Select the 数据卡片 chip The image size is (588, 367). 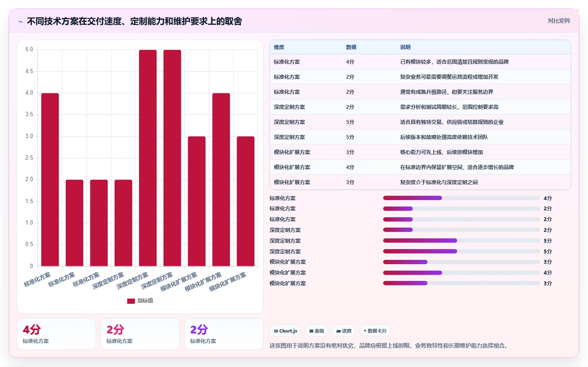point(375,331)
